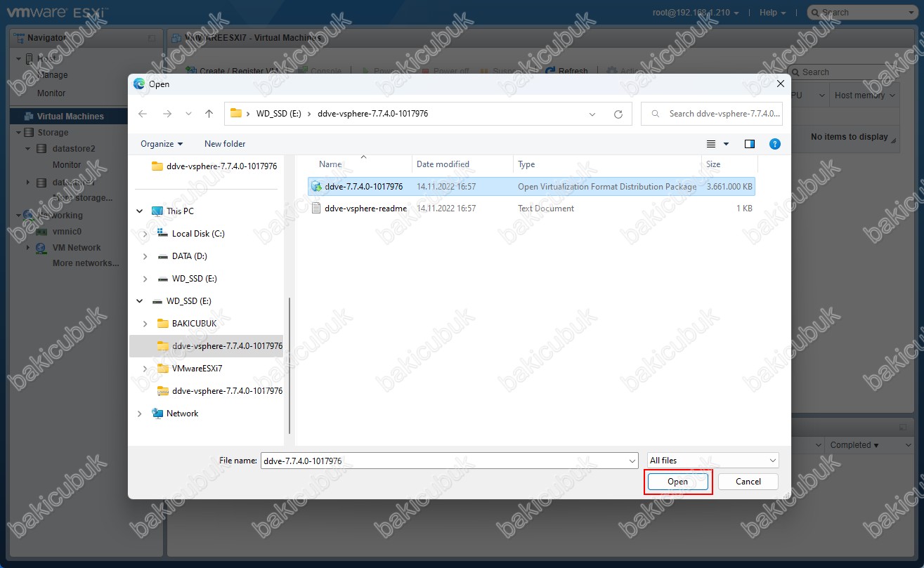Select pinned ddve-vsphere-7.7.4.0-1017976 folder at top
Screen dimensions: 924x568
(214, 166)
